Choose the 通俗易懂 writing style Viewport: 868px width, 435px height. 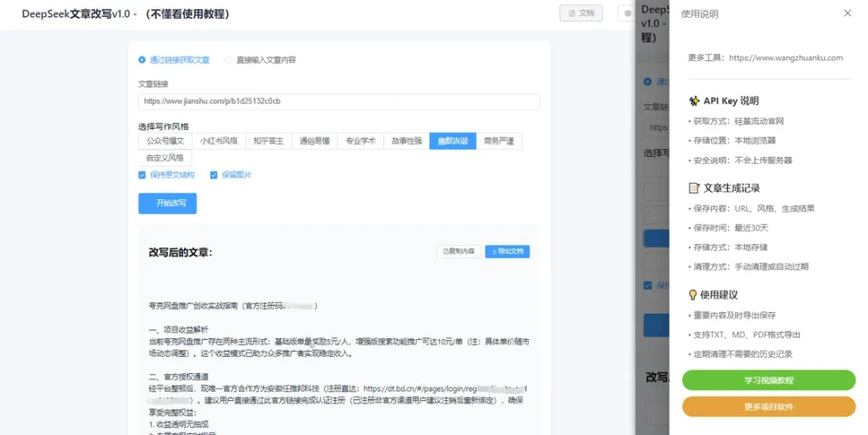click(314, 141)
